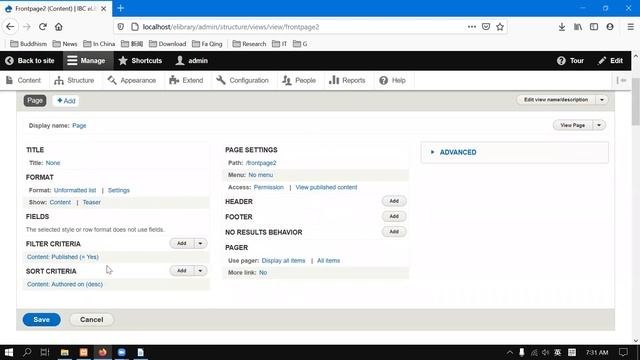Image resolution: width=640 pixels, height=360 pixels.
Task: Open Firefox hamburger menu
Action: pos(631,27)
